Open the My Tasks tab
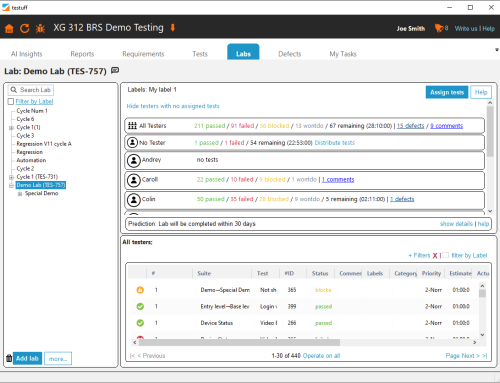The width and height of the screenshot is (500, 383). pyautogui.click(x=343, y=54)
